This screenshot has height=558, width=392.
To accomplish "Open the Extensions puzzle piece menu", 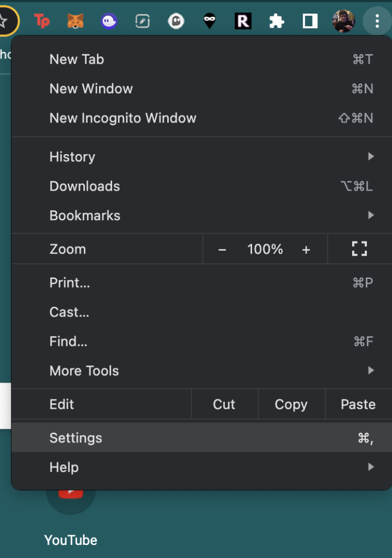I will [x=277, y=21].
